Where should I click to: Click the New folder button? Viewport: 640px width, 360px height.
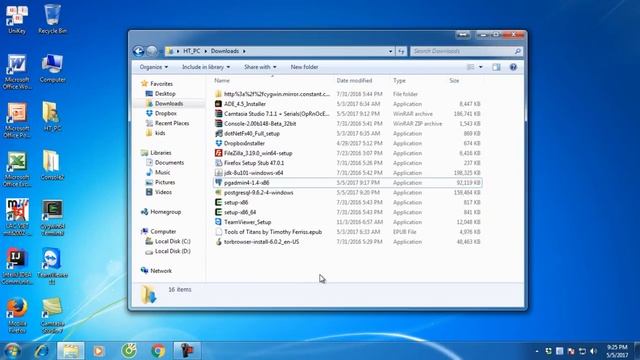pos(304,67)
